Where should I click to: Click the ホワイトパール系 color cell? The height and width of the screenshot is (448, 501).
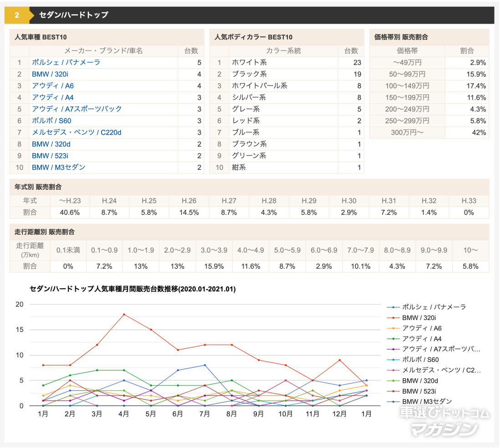(x=283, y=86)
